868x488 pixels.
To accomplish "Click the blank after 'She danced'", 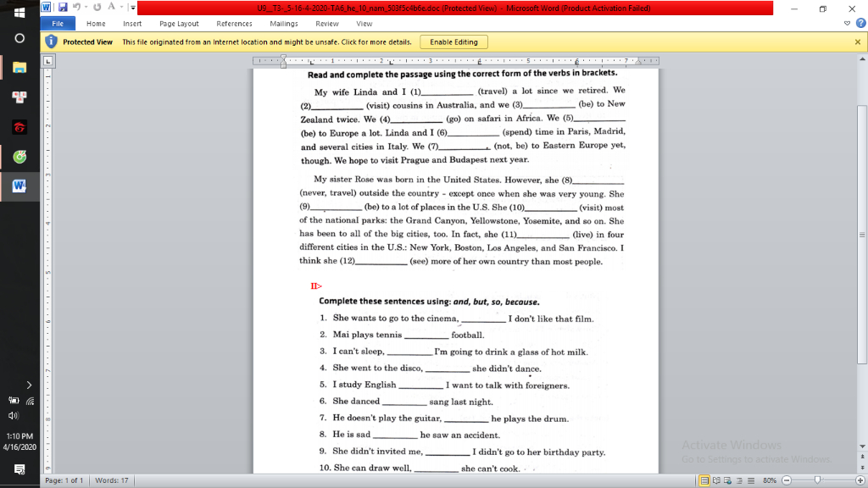I will 404,402.
